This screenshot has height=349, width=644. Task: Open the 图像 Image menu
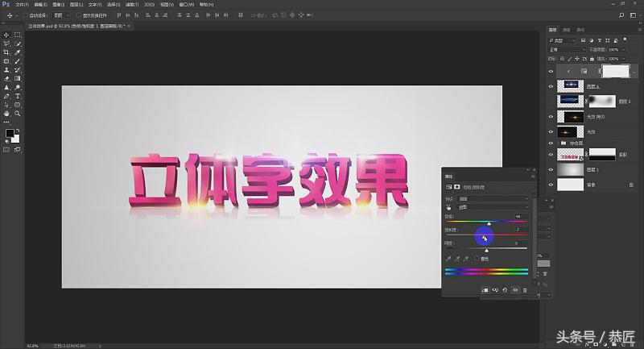(x=58, y=5)
